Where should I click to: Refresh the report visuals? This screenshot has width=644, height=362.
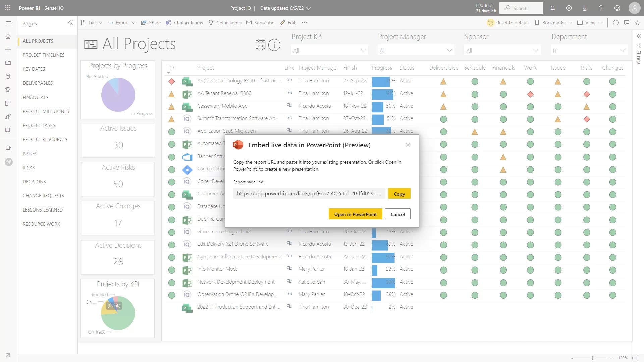[x=615, y=23]
